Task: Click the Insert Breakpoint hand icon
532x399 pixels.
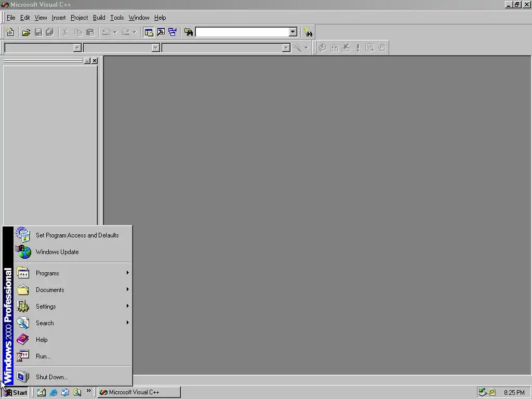Action: tap(382, 48)
